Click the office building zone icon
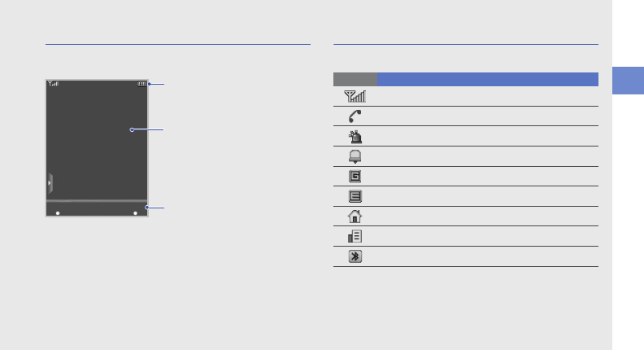Image resolution: width=644 pixels, height=350 pixels. coord(355,237)
